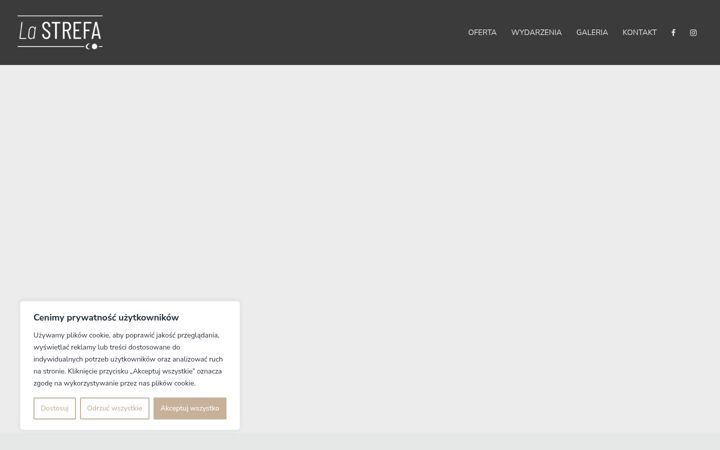Screen dimensions: 720x450
Task: Open the OFERTA menu item
Action: 482,33
